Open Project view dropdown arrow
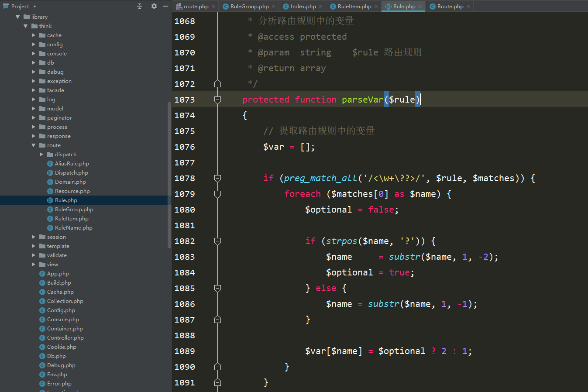Viewport: 588px width, 392px height. tap(34, 7)
